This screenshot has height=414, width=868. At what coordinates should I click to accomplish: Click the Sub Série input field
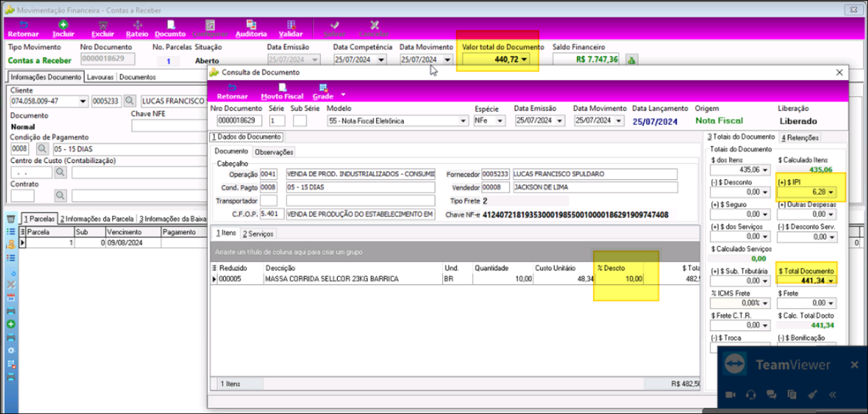(x=300, y=121)
